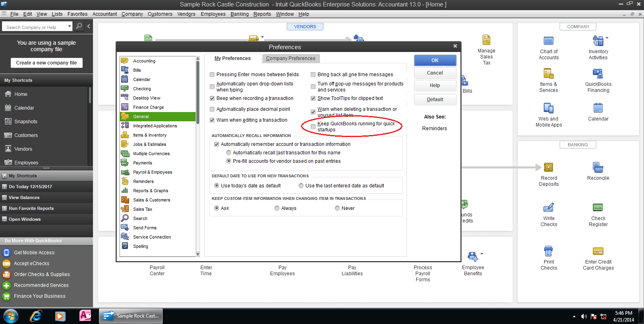Click the search magnifier icon
This screenshot has height=324, width=644.
pyautogui.click(x=79, y=26)
